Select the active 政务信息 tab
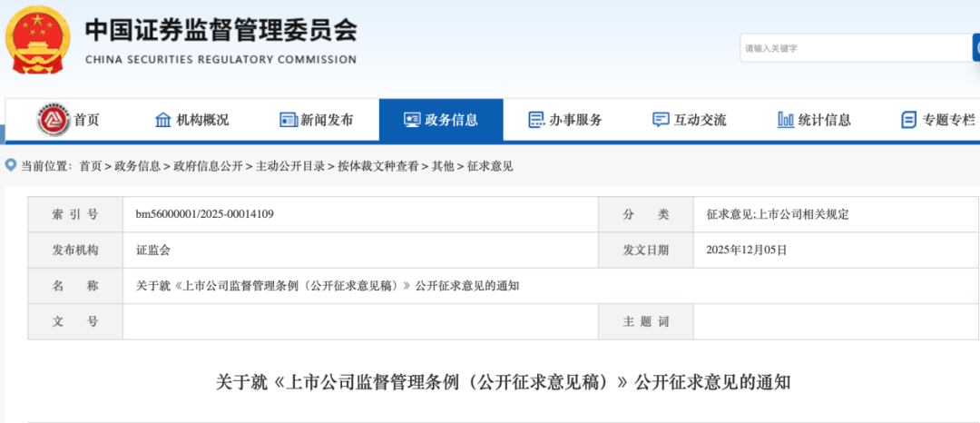This screenshot has width=980, height=423. (441, 120)
